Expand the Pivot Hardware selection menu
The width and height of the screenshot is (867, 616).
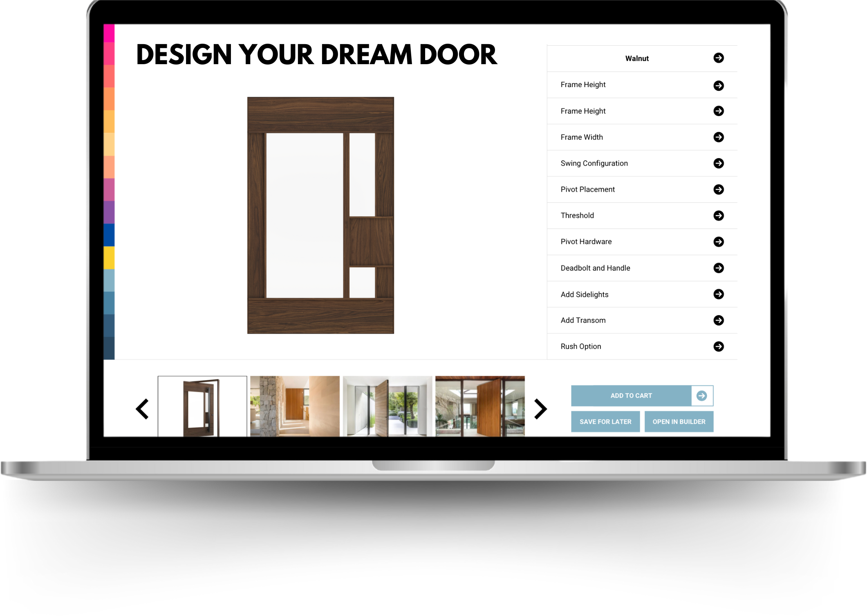click(x=719, y=241)
